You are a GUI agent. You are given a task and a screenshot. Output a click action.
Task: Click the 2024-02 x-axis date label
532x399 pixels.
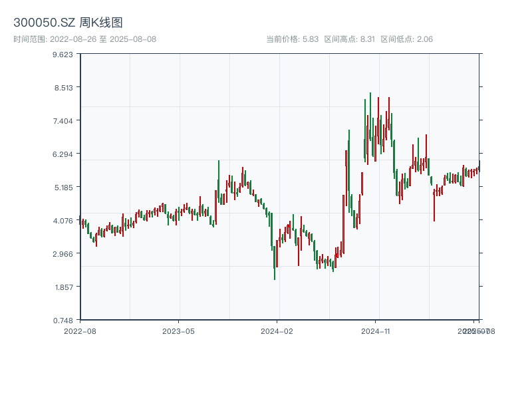277,331
